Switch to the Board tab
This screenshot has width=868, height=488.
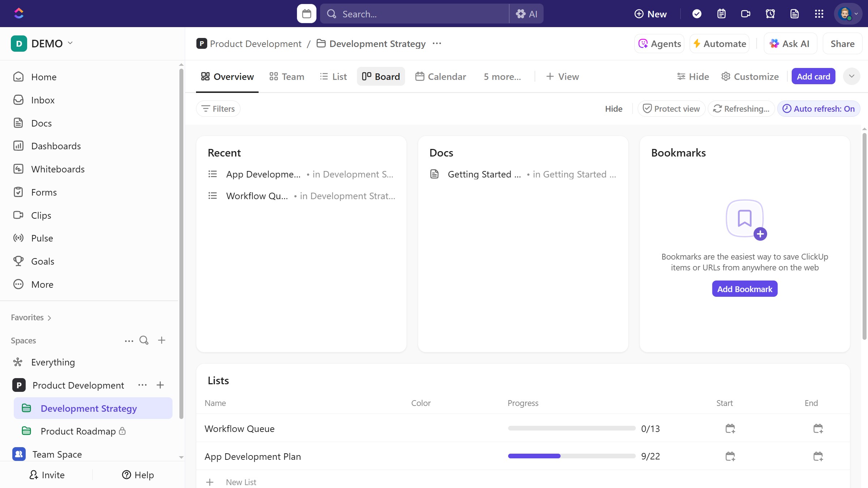point(381,77)
